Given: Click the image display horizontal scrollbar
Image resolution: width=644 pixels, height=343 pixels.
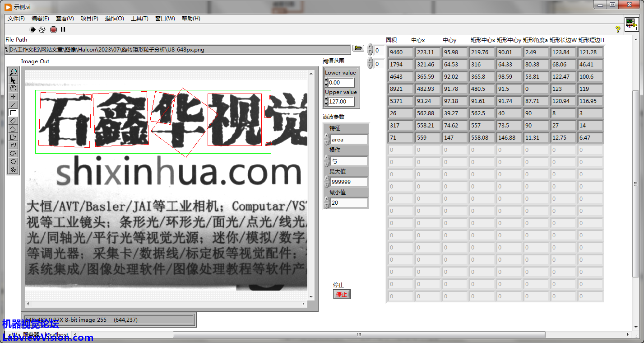Looking at the screenshot, I should point(166,303).
